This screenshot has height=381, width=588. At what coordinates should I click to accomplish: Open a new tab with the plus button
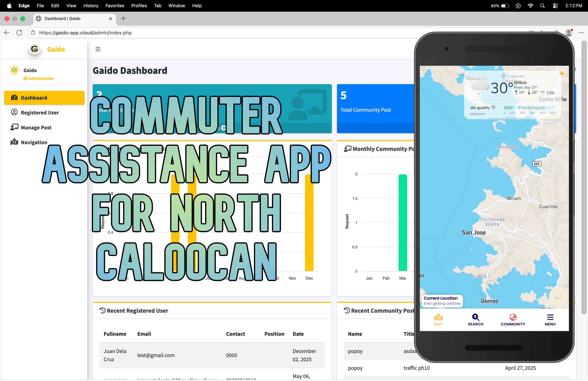(x=123, y=19)
